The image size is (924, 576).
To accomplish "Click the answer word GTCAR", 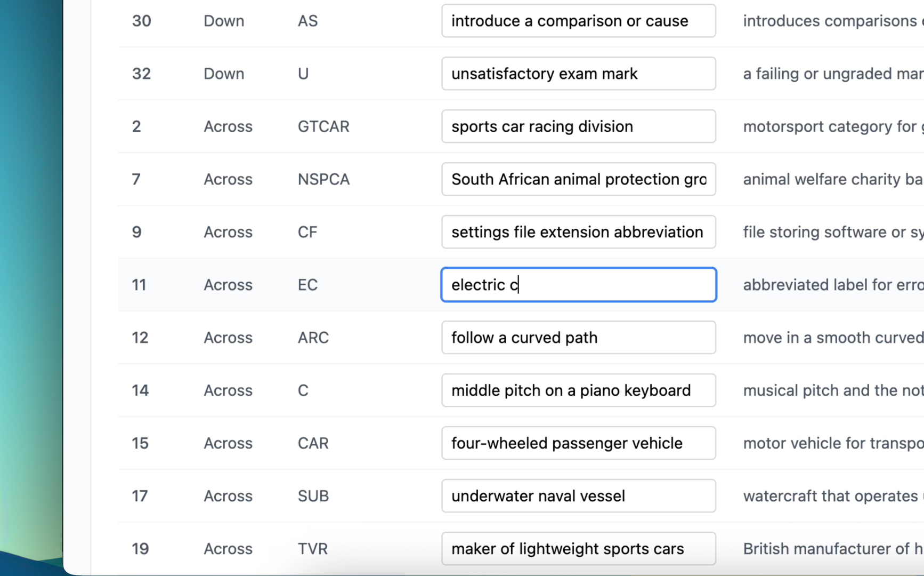I will [323, 126].
